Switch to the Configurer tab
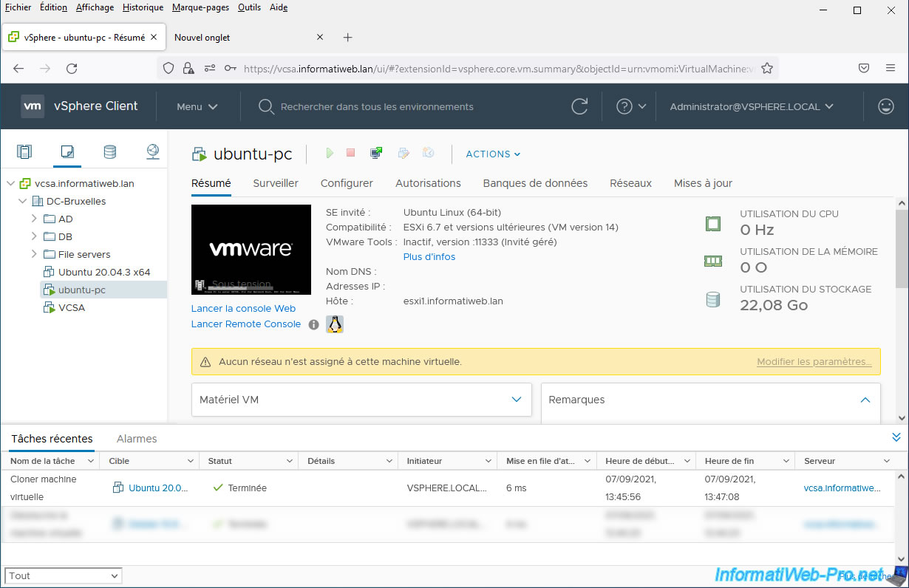This screenshot has width=909, height=588. 347,183
